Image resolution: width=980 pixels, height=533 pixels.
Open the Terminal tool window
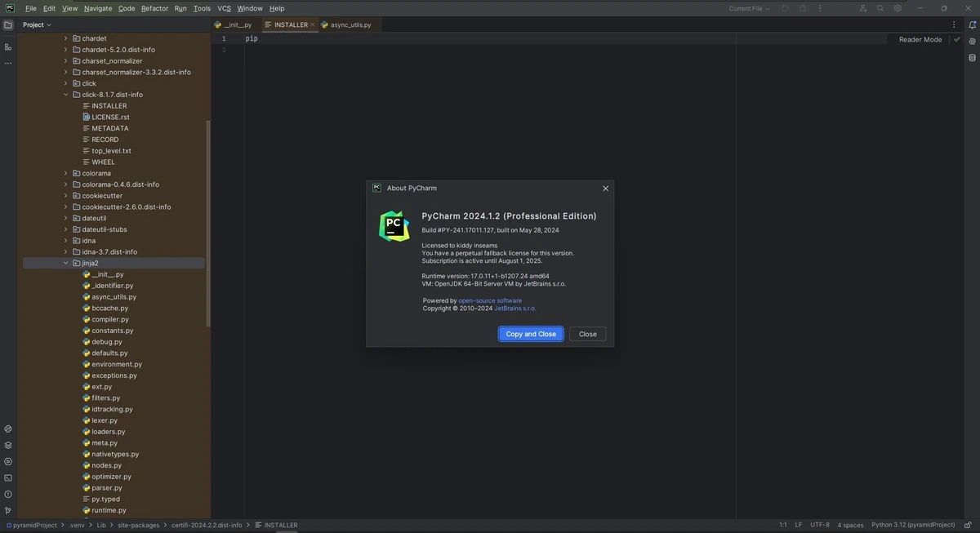click(8, 477)
